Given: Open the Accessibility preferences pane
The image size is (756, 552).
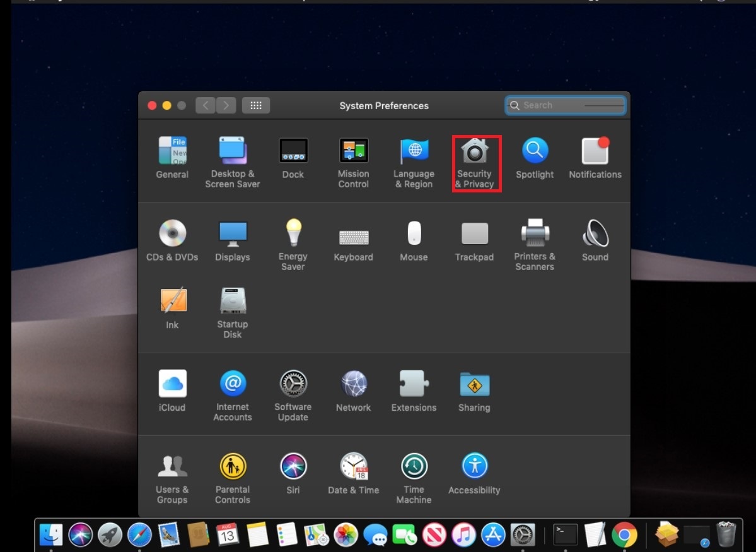Looking at the screenshot, I should [474, 473].
